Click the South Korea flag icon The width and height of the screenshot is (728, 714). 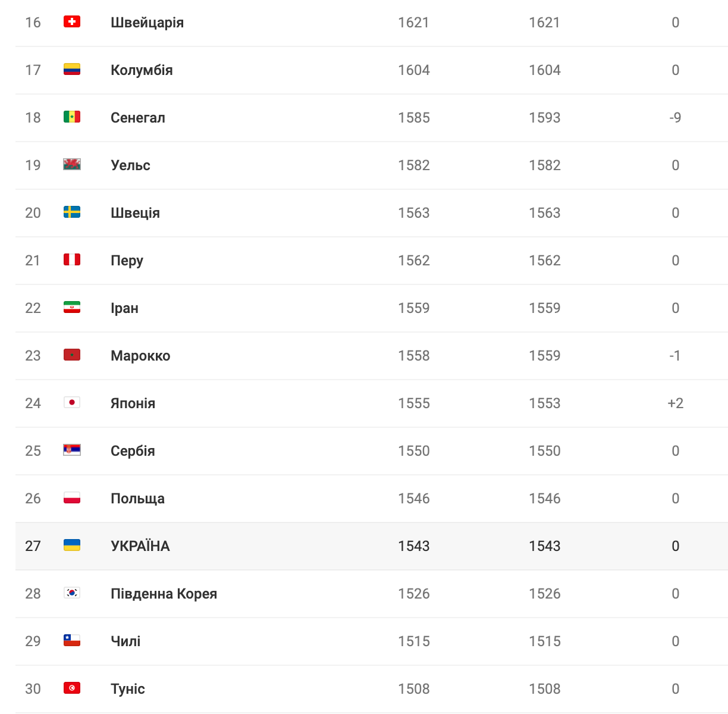pos(72,593)
